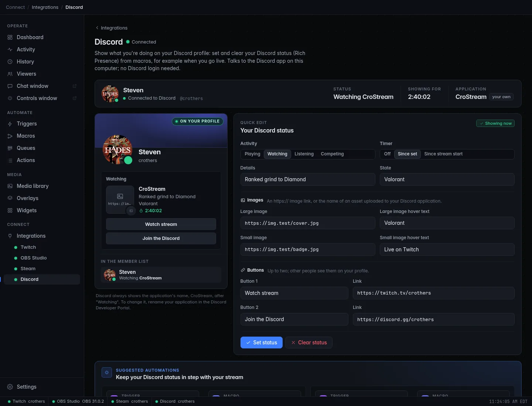The image size is (532, 406).
Task: Click Join the Discord preview button
Action: (161, 238)
